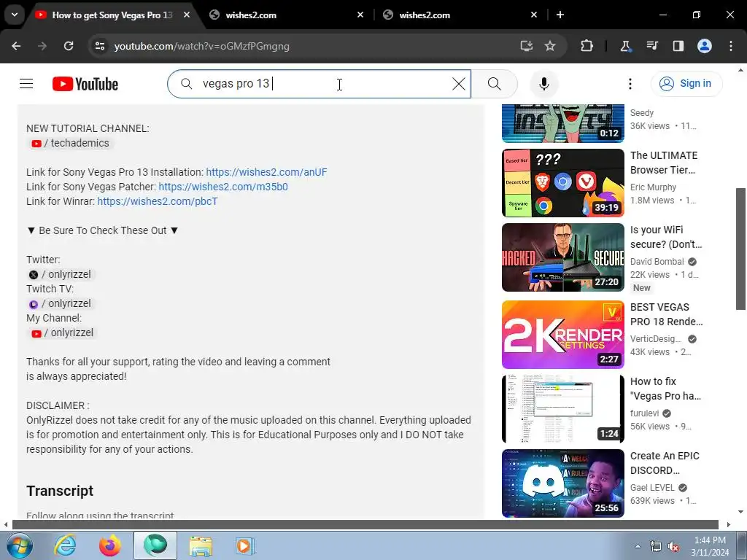
Task: Open the tab search dropdown arrow
Action: coord(15,15)
